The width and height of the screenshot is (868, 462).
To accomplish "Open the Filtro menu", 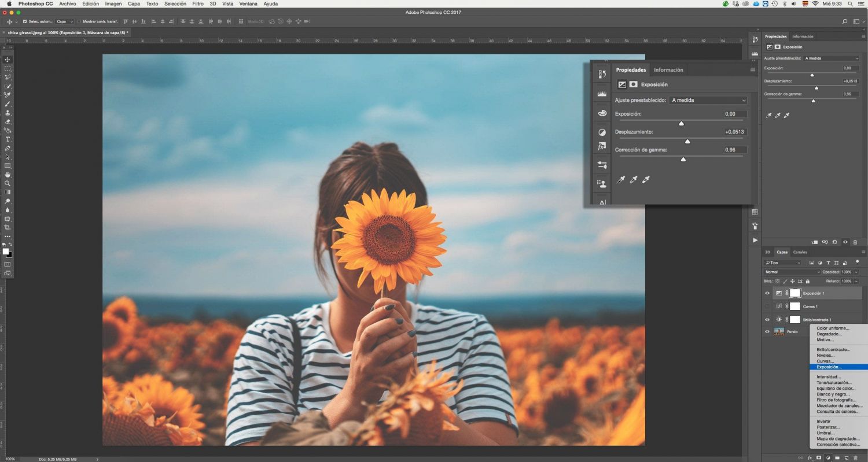I will [197, 3].
